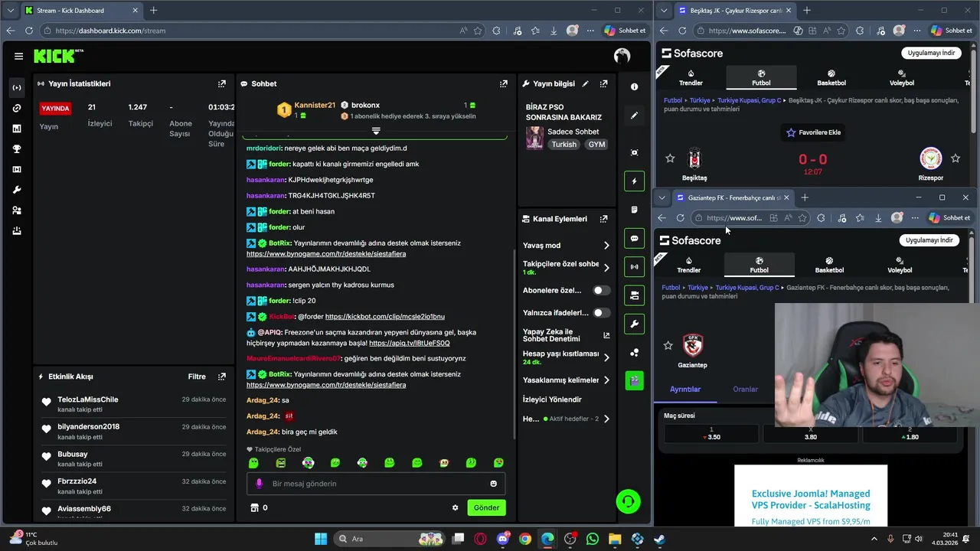The width and height of the screenshot is (980, 551).
Task: Click the purple microphone icon in chat input
Action: tap(259, 484)
